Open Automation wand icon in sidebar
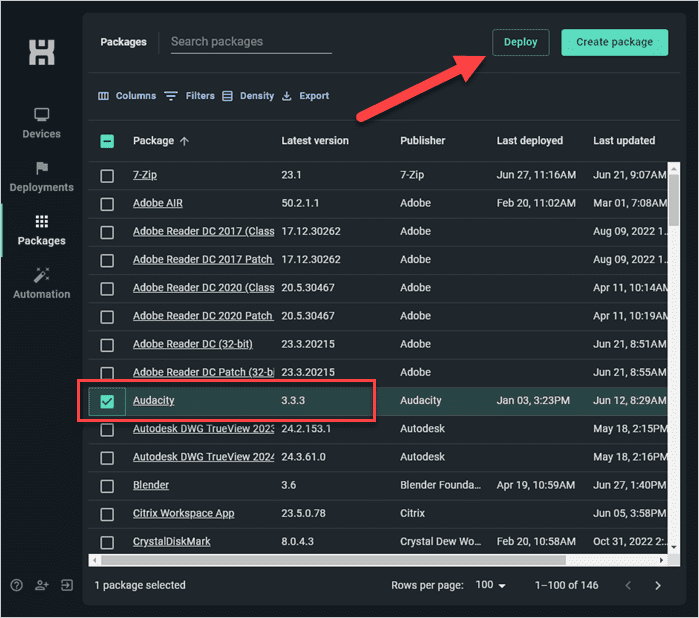The height and width of the screenshot is (618, 699). (41, 275)
